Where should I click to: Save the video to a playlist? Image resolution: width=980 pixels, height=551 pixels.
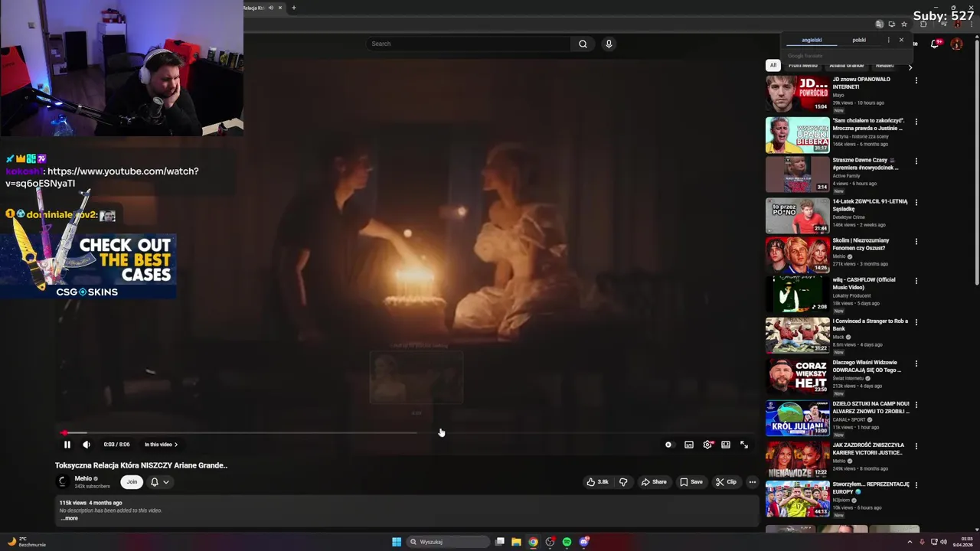(x=691, y=482)
